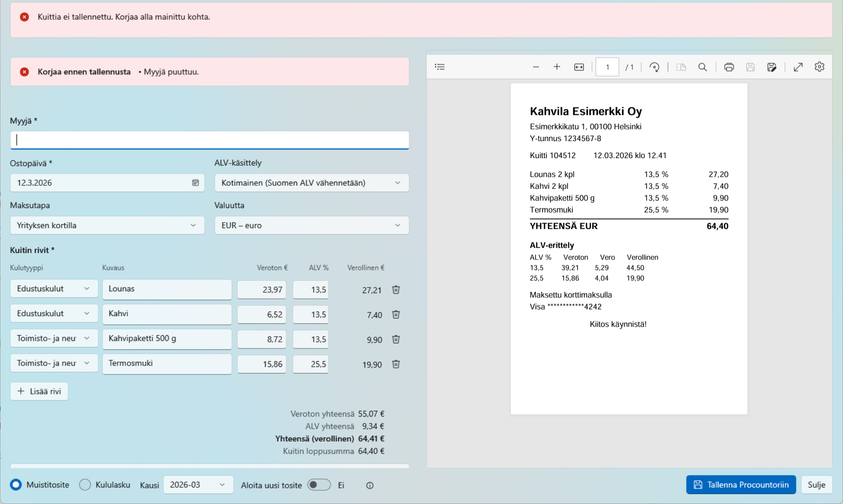Click Kuitin loppusumma 64,40 € value
The height and width of the screenshot is (504, 843).
tap(371, 451)
